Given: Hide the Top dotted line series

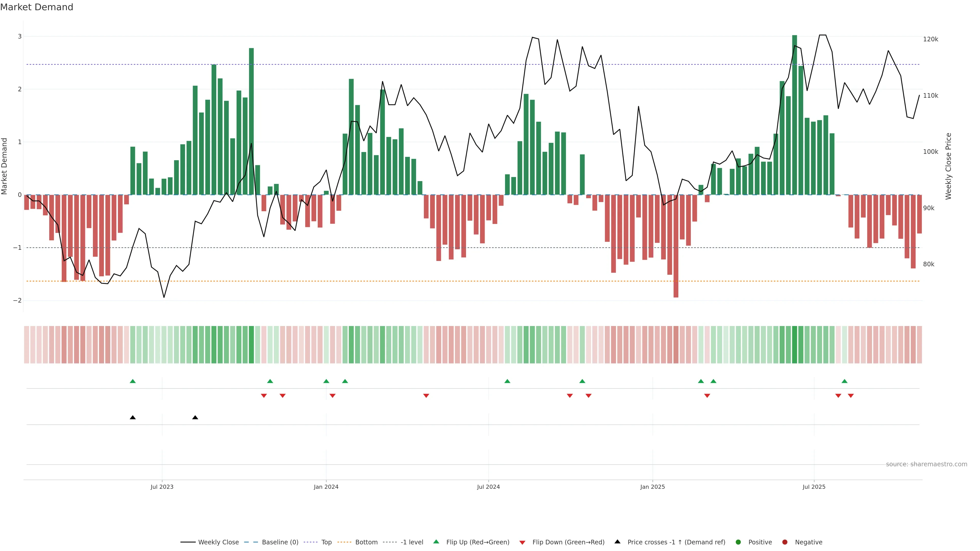Looking at the screenshot, I should click(326, 542).
